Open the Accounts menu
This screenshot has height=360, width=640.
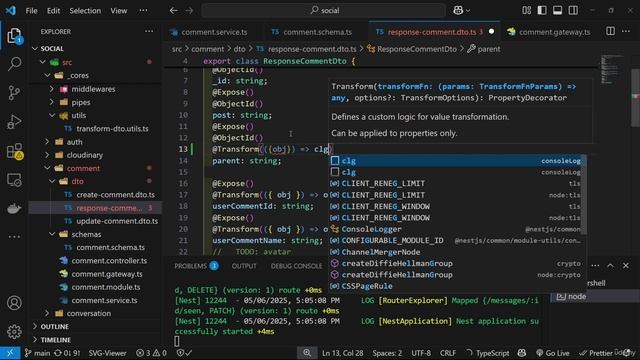click(14, 303)
